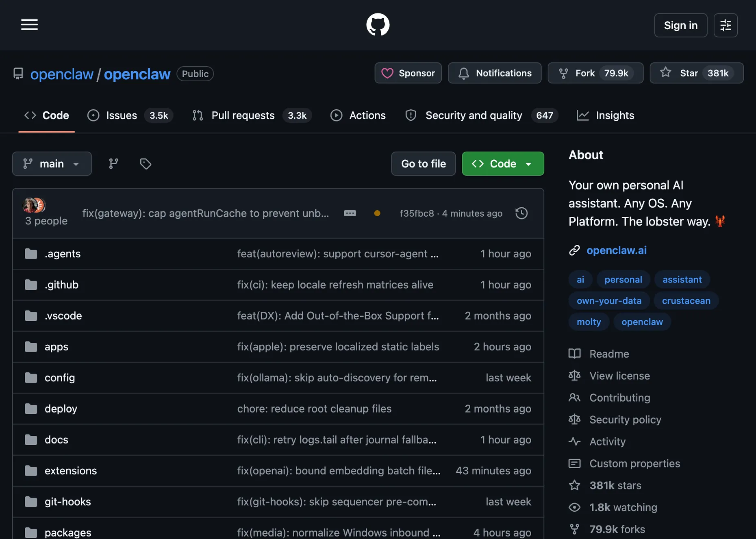The height and width of the screenshot is (539, 756).
Task: Open the apps folder
Action: 56,347
